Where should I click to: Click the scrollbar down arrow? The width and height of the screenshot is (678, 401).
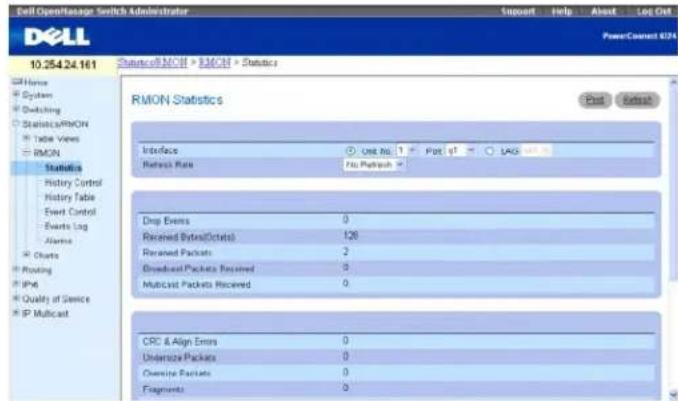pyautogui.click(x=673, y=394)
